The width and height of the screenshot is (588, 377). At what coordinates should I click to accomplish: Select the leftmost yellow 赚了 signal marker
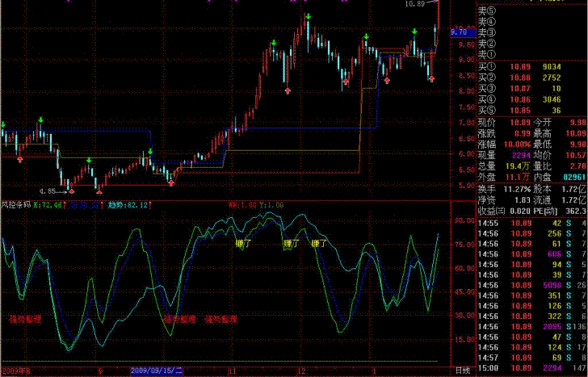click(x=243, y=244)
